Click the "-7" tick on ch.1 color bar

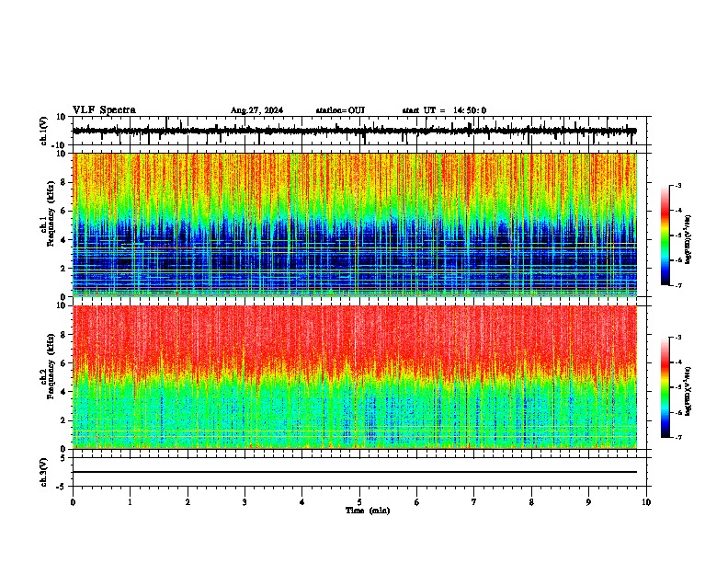[x=677, y=285]
